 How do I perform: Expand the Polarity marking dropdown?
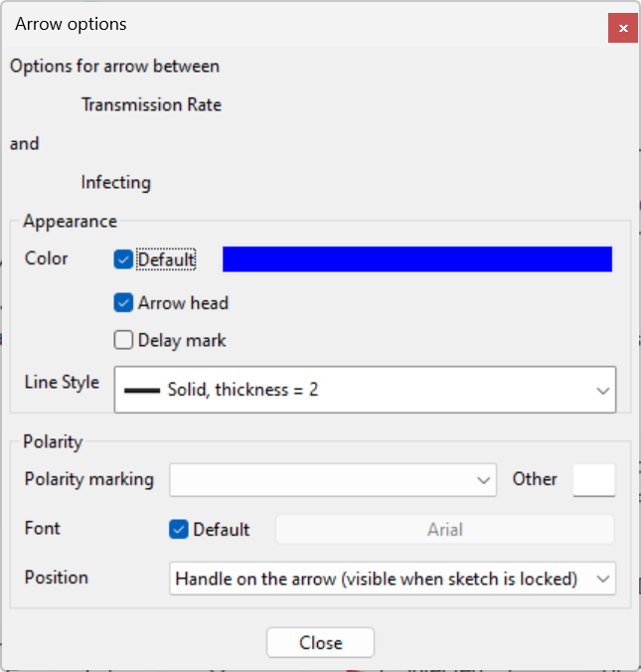332,479
